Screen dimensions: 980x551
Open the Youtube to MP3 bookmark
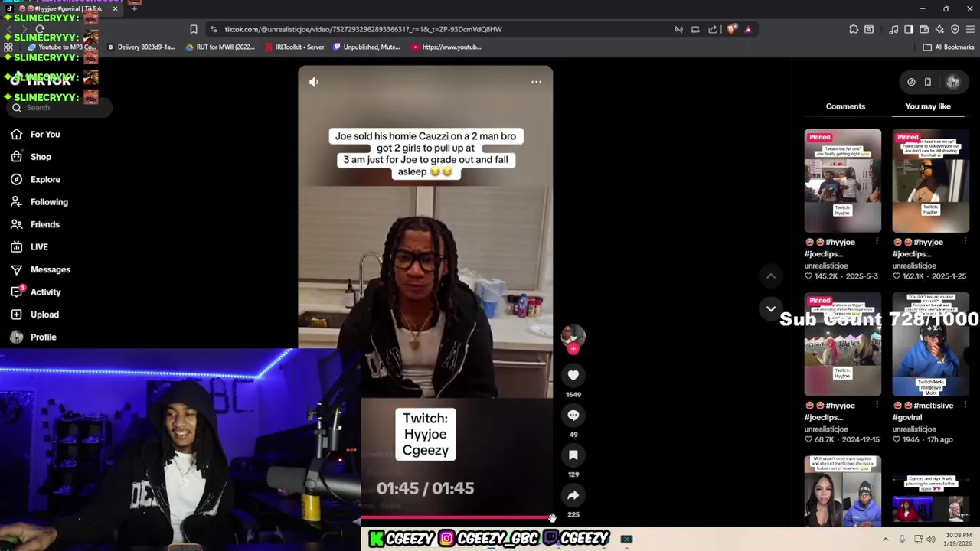pyautogui.click(x=61, y=47)
